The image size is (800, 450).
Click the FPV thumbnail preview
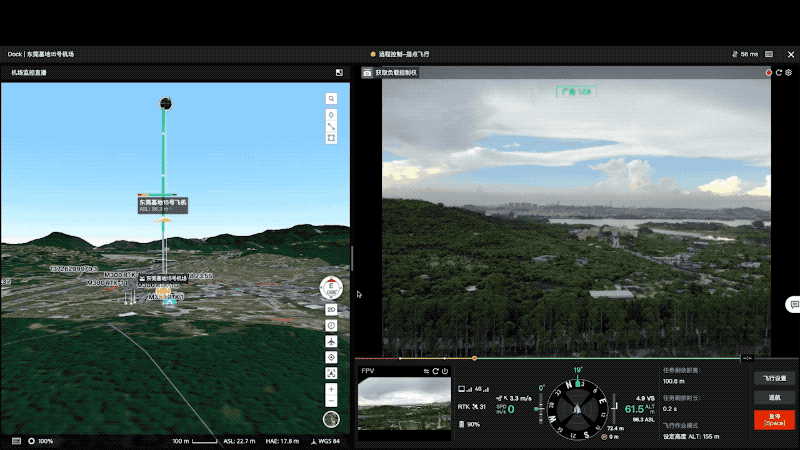coord(404,404)
